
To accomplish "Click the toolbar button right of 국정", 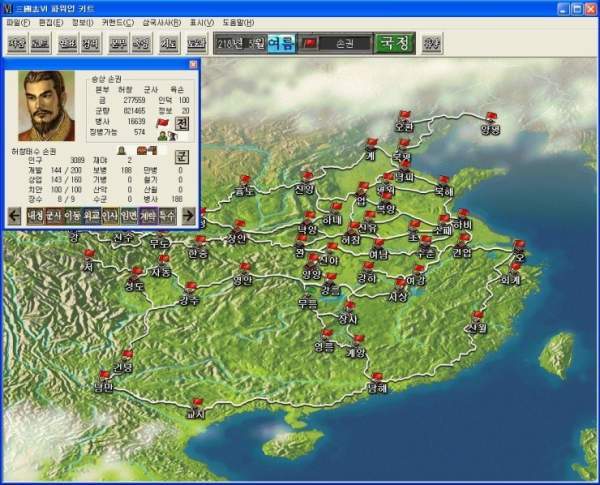I will pos(432,44).
